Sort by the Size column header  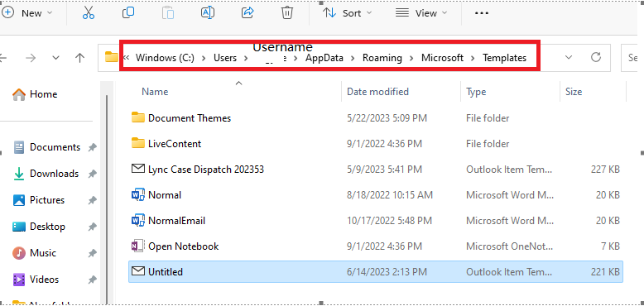(x=574, y=92)
